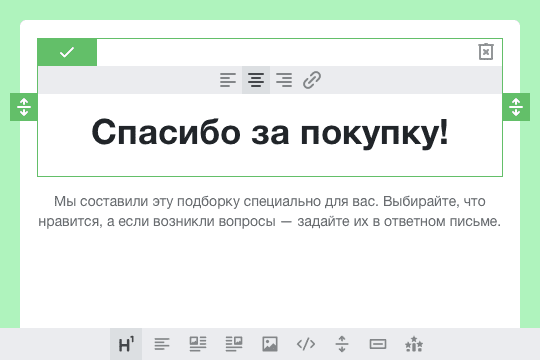Add image-left with text block
The width and height of the screenshot is (540, 360).
198,344
